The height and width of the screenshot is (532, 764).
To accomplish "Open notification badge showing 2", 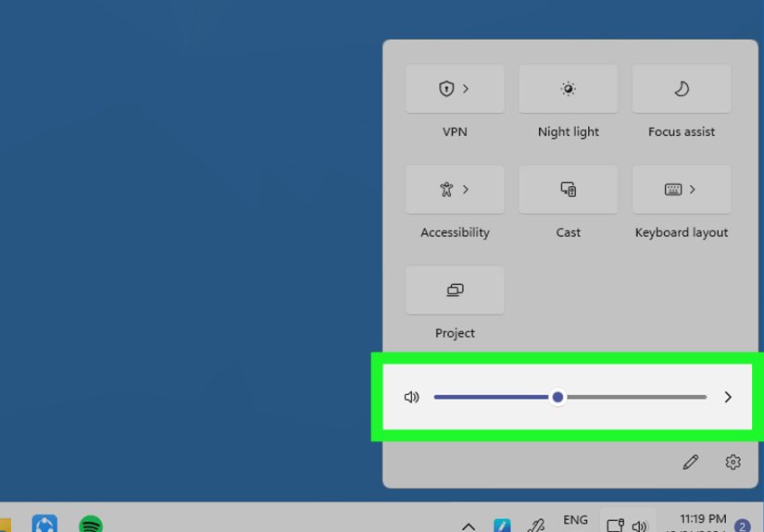I will tap(743, 526).
